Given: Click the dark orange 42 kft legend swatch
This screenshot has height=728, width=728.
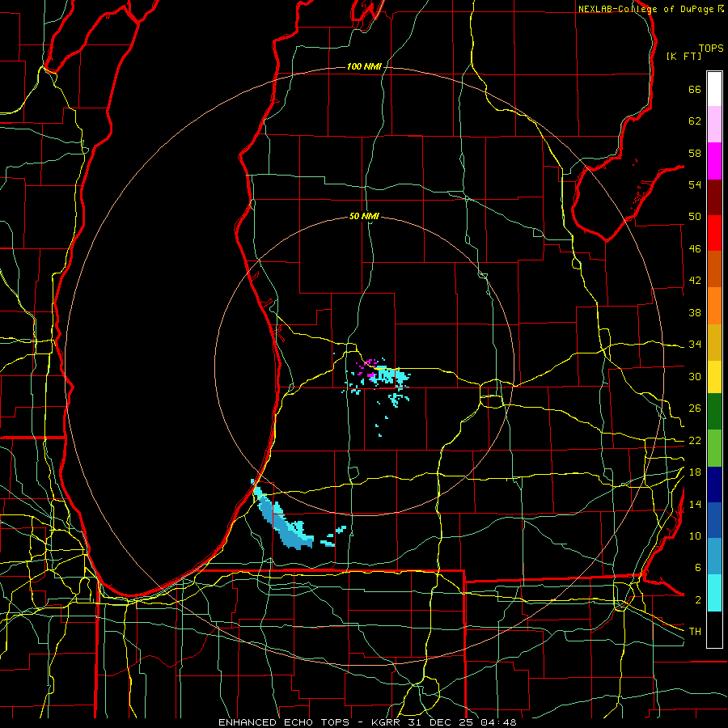Looking at the screenshot, I should (714, 269).
